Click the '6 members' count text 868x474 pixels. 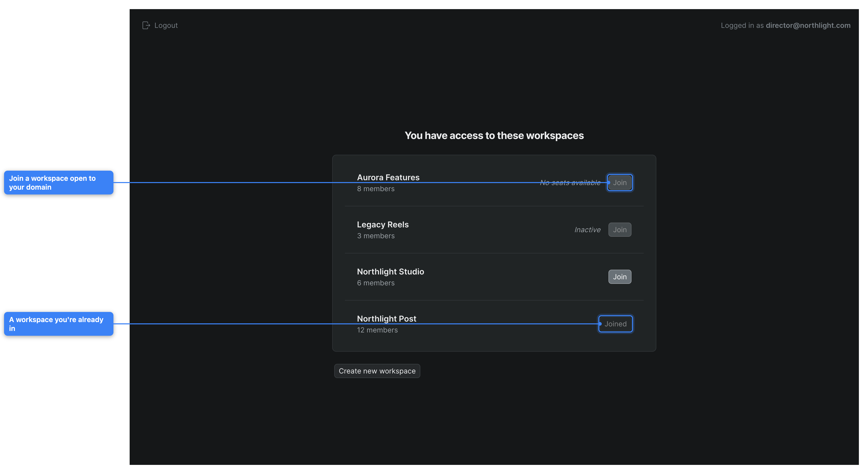(x=376, y=283)
